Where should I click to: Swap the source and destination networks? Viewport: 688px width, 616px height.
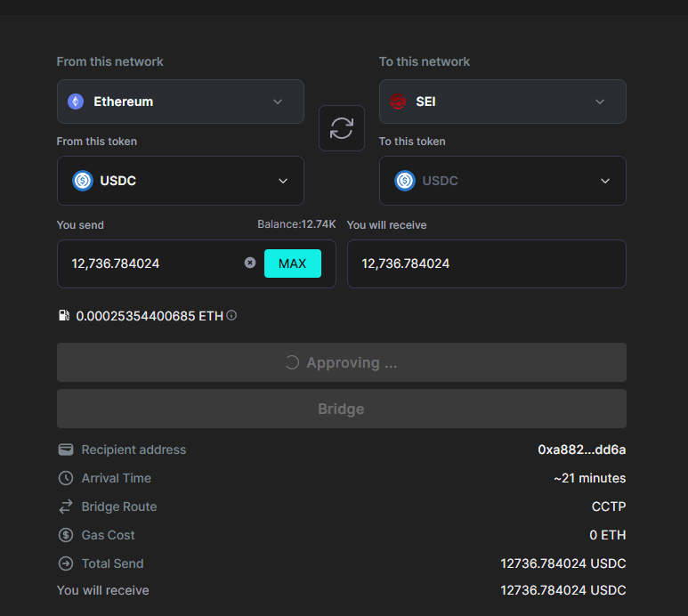342,128
